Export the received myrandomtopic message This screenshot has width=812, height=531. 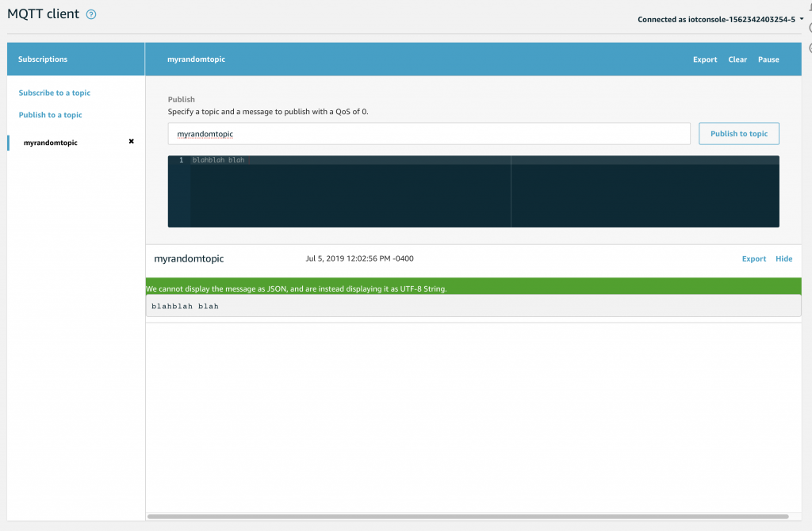coord(753,259)
